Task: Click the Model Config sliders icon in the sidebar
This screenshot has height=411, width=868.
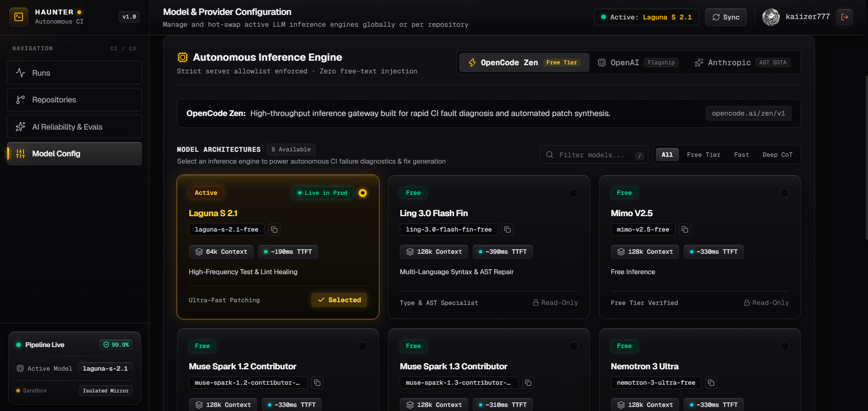Action: pyautogui.click(x=20, y=154)
